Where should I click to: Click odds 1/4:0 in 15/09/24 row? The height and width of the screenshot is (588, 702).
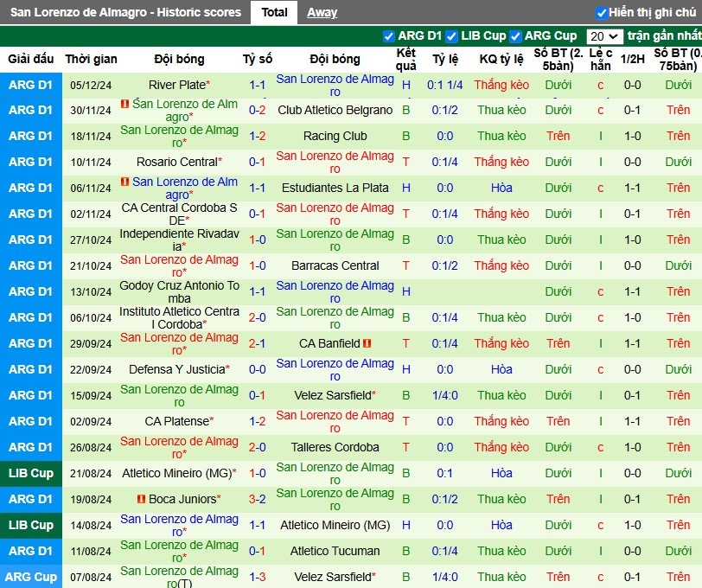pyautogui.click(x=444, y=395)
